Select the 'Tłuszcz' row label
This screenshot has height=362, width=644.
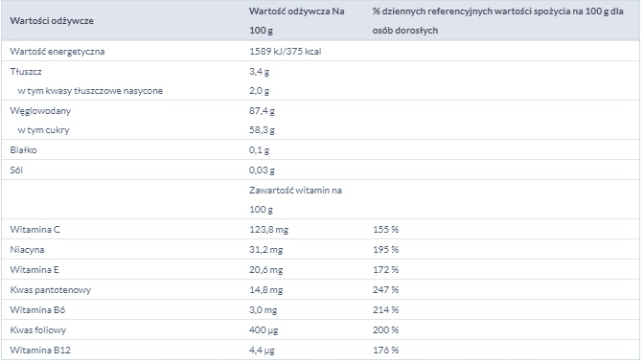(26, 72)
